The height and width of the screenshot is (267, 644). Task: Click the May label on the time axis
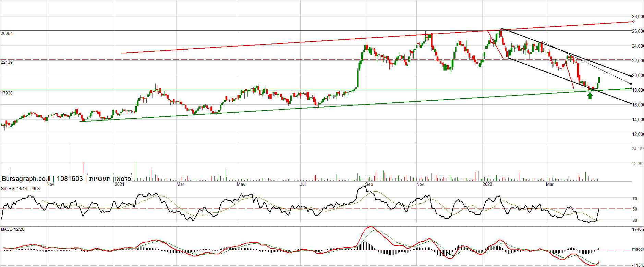point(241,185)
